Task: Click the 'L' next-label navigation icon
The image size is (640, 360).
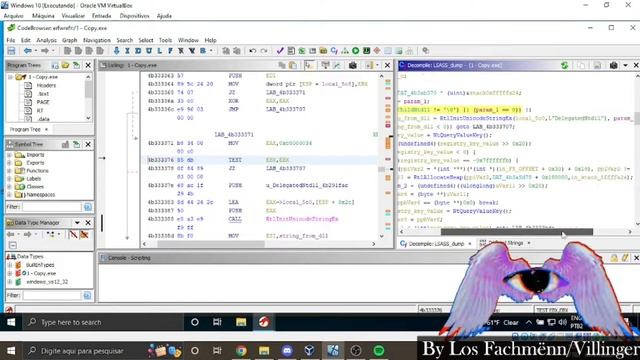Action: point(160,51)
